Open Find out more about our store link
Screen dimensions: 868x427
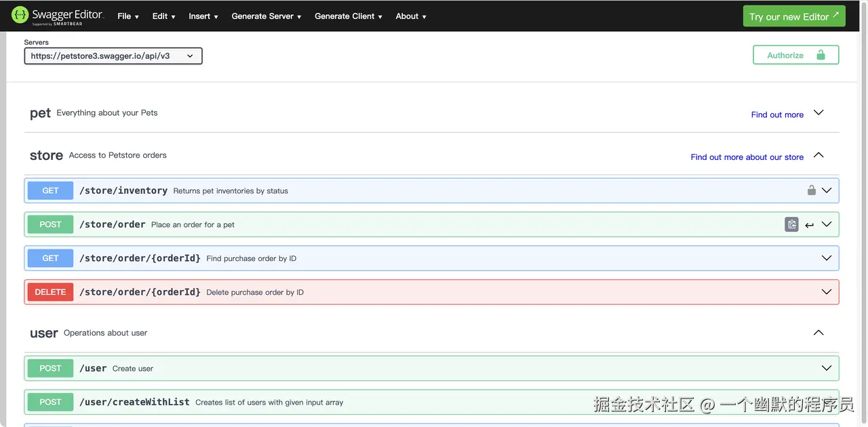point(747,157)
